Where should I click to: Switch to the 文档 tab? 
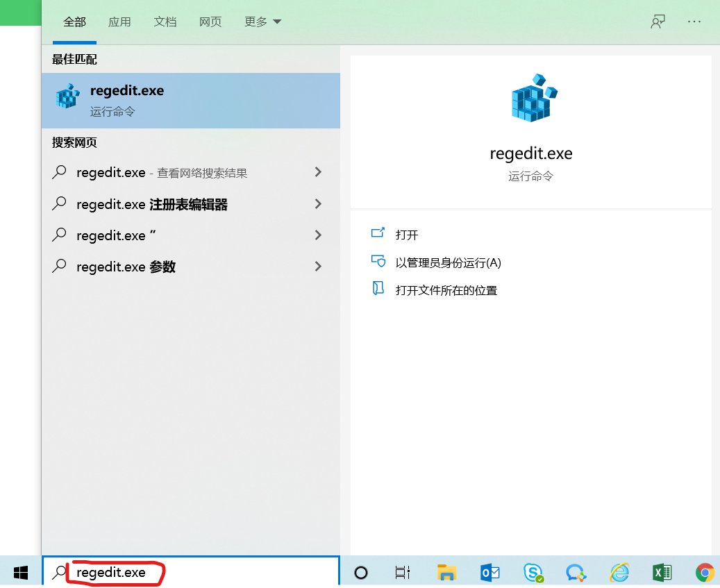point(165,22)
